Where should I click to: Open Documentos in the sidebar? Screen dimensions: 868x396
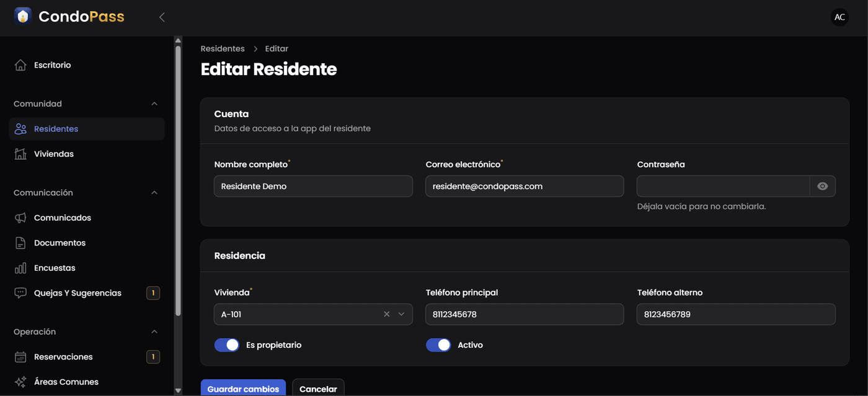click(x=87, y=243)
